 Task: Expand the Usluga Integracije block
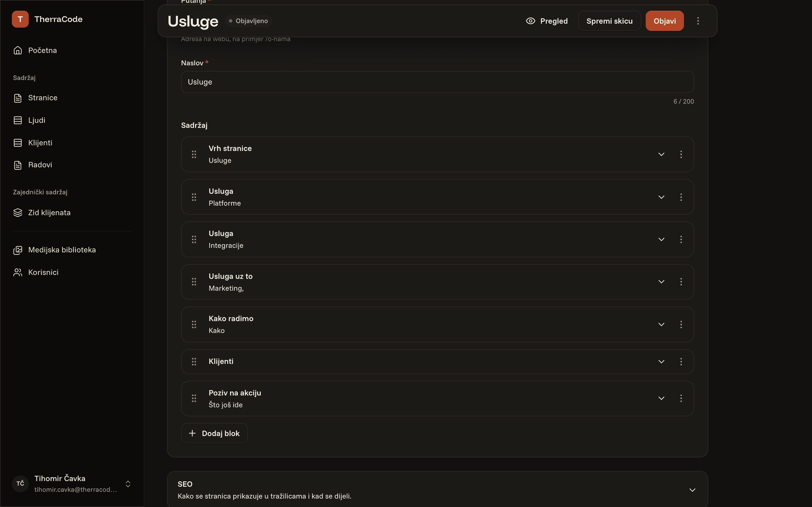pos(661,239)
